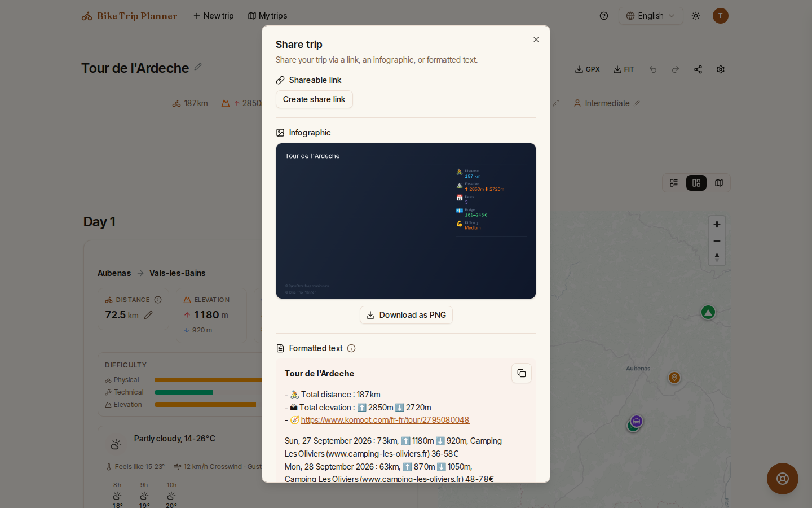Click the Vals-les-Bains destination text
812x508 pixels.
coord(177,273)
